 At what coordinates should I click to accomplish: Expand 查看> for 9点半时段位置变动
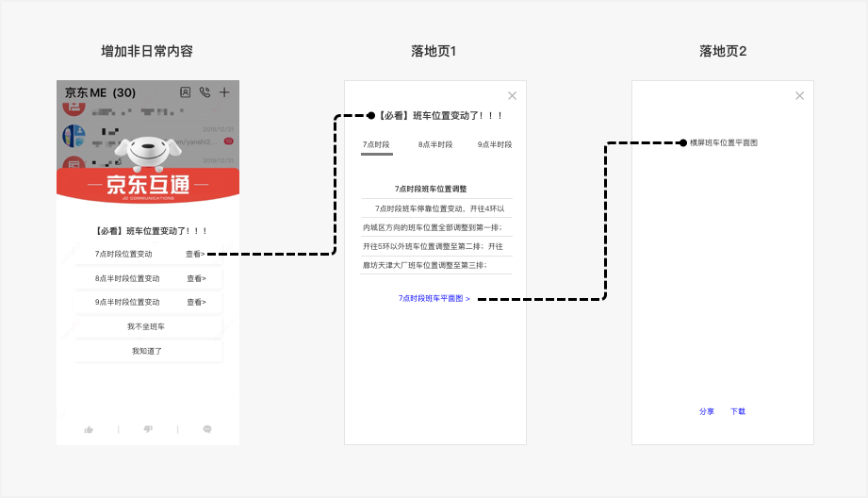197,303
